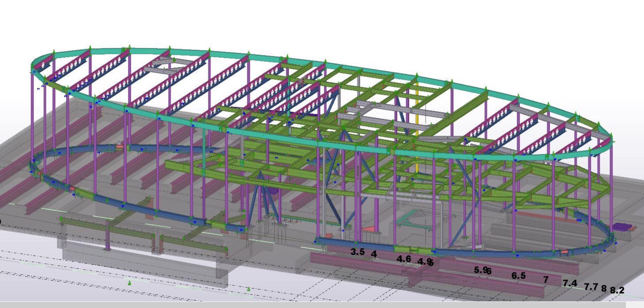Image resolution: width=644 pixels, height=308 pixels.
Task: Select grid label 7.7
Action: point(591,287)
